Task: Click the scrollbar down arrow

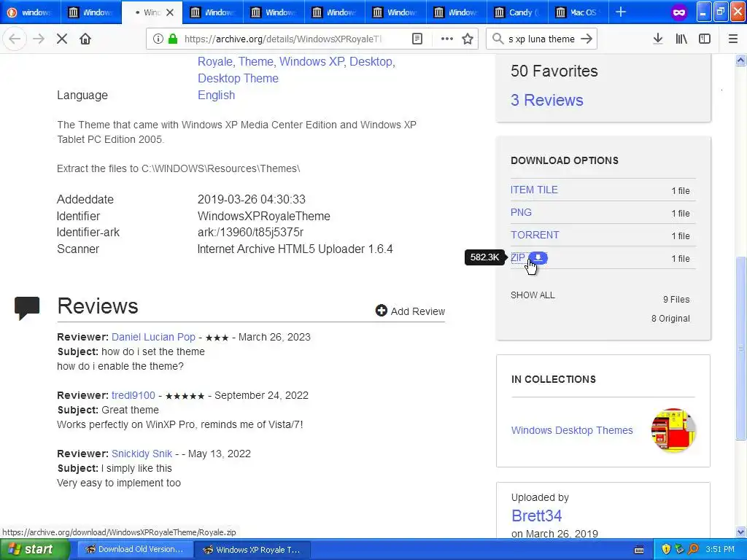Action: click(740, 532)
